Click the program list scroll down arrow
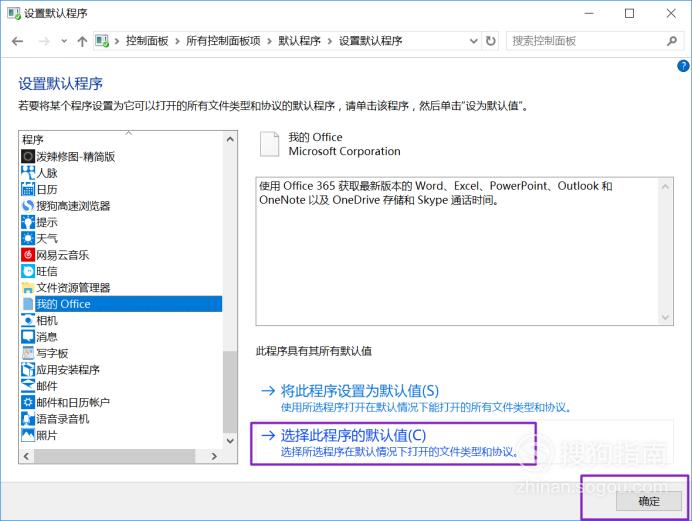 (x=230, y=440)
